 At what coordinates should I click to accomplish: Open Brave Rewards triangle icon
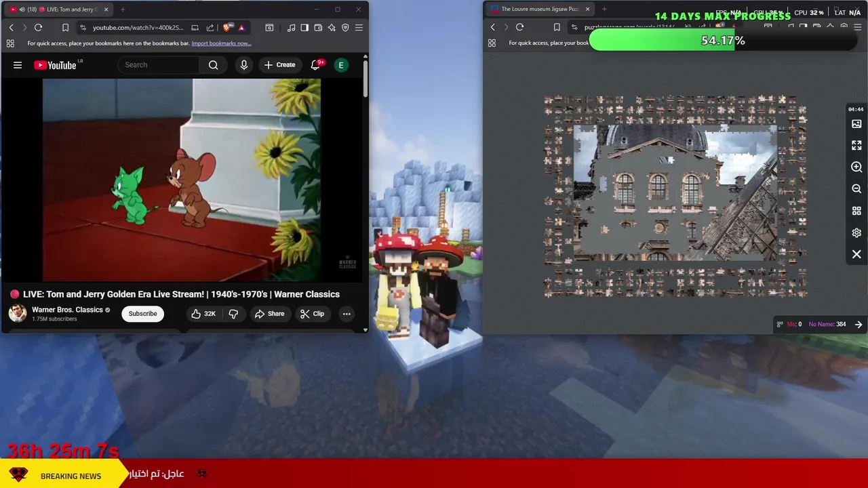(241, 27)
